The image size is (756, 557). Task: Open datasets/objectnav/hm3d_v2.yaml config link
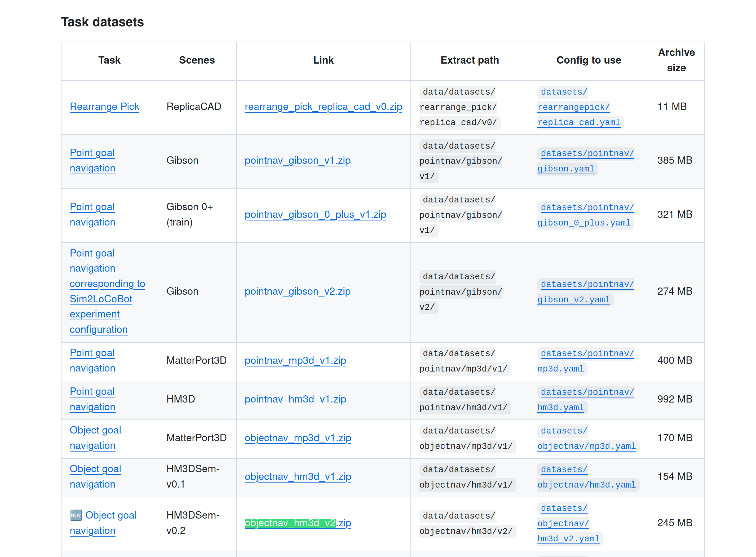point(568,538)
